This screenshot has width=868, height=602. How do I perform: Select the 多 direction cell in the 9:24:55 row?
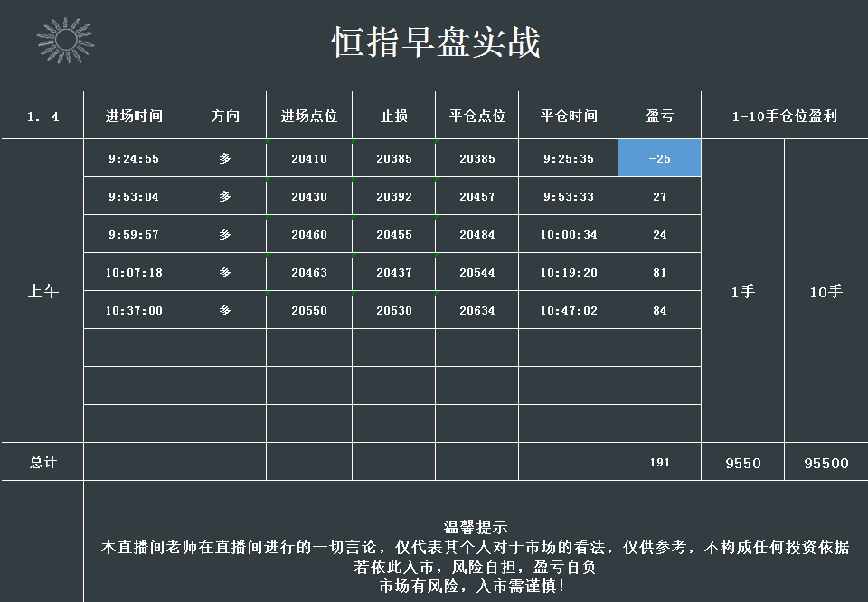[x=225, y=159]
